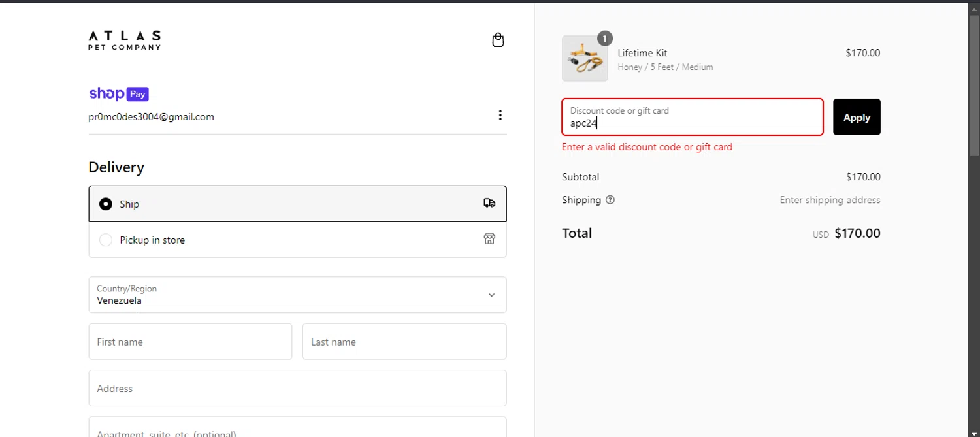Open the shopping bag cart icon
This screenshot has width=980, height=437.
tap(498, 40)
